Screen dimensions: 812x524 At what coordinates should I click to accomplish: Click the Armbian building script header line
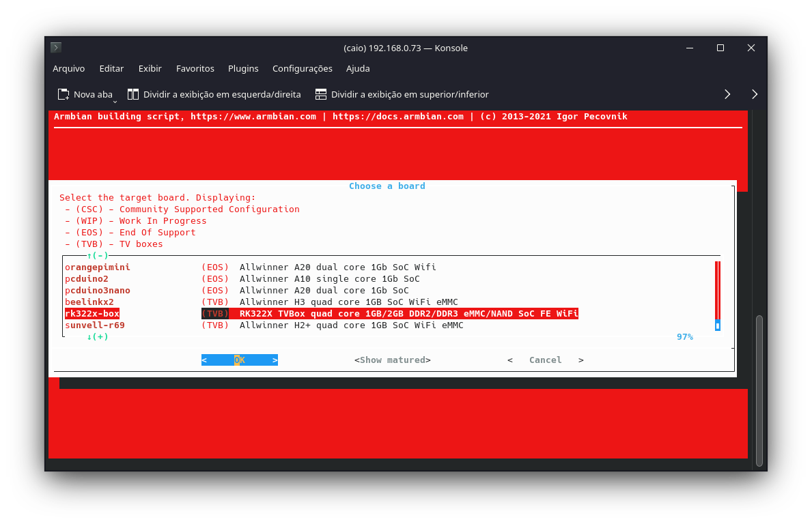(x=341, y=117)
